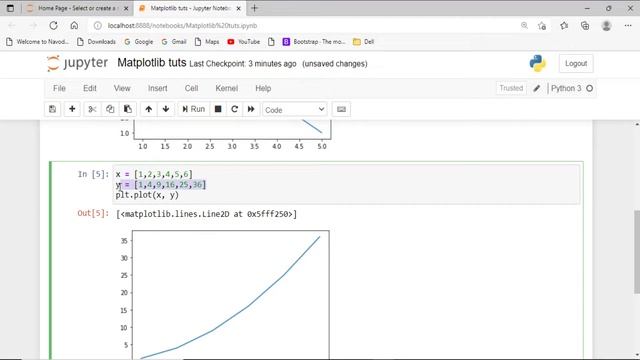The image size is (640, 360).
Task: Click the address bar URL
Action: 182,26
